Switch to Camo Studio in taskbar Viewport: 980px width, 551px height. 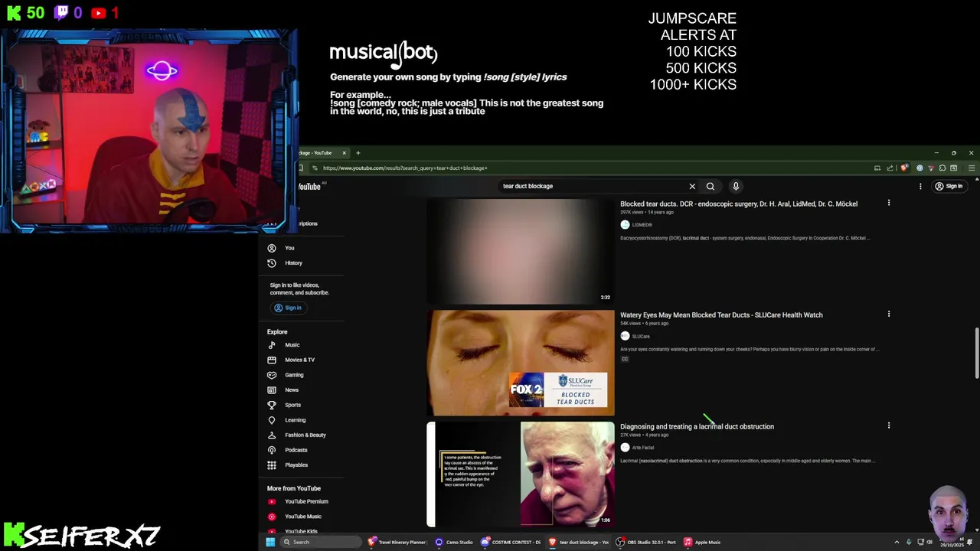454,542
